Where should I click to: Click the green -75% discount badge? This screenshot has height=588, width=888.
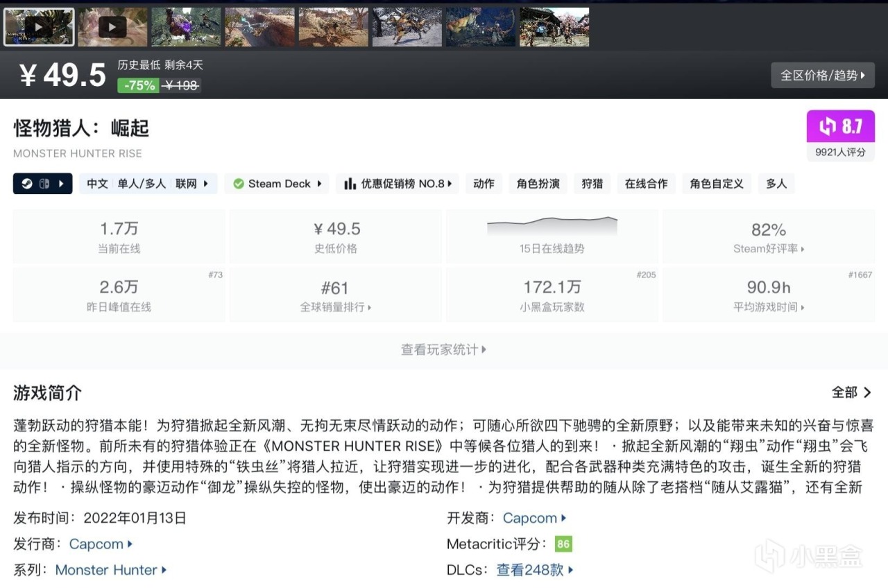coord(138,85)
